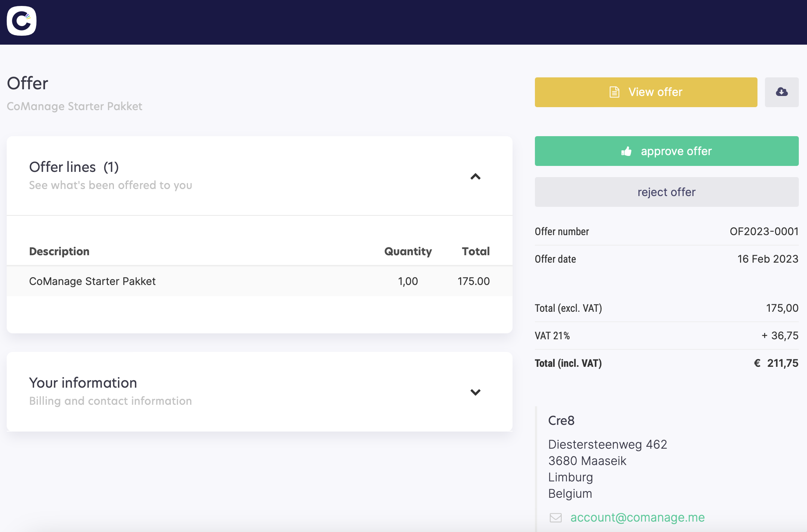The image size is (807, 532).
Task: Select the address Diestersteenweg 462
Action: [x=607, y=445]
